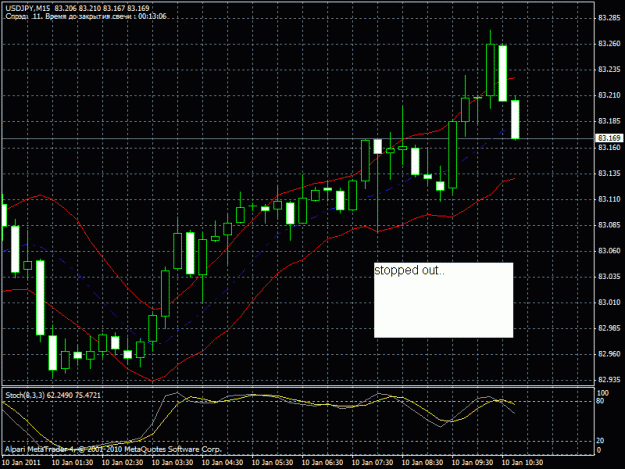625x469 pixels.
Task: Click price scale value 83.110
Action: pos(609,199)
